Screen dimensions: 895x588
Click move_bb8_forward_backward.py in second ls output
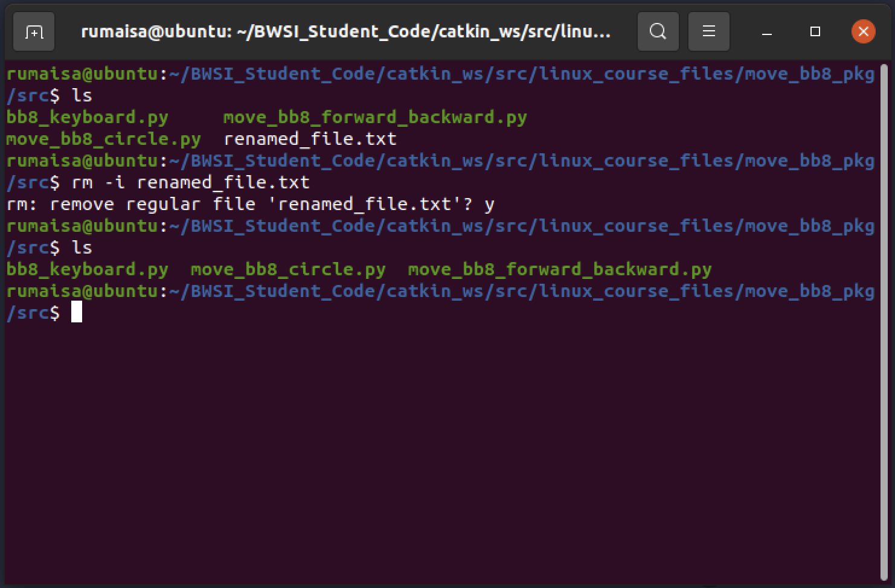pos(560,269)
